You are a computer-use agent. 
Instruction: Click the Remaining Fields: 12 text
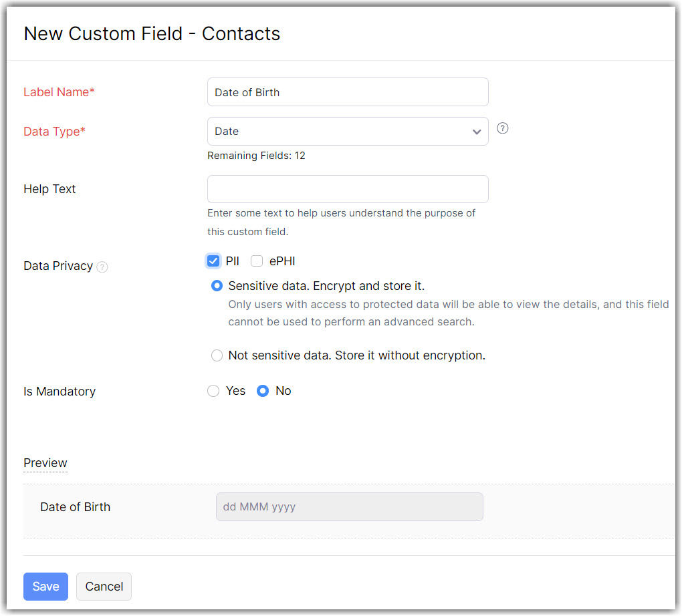pos(256,156)
